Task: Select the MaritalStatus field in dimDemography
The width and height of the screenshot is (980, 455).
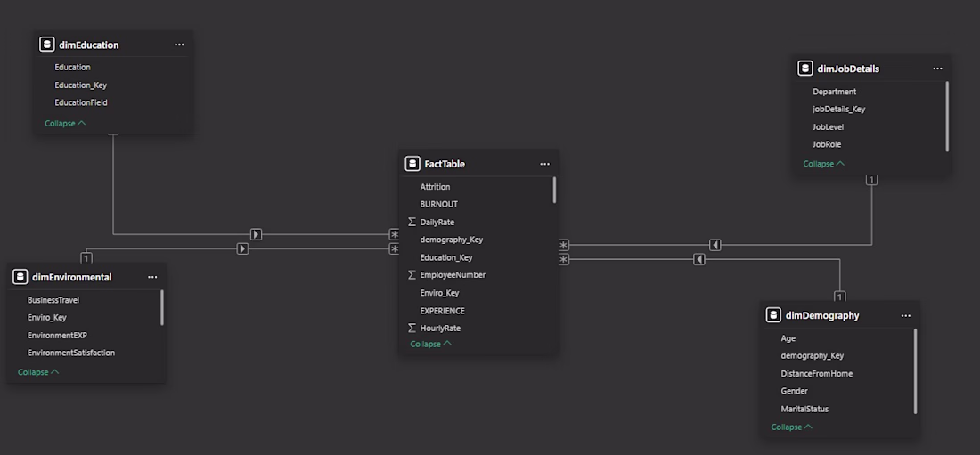Action: 804,409
